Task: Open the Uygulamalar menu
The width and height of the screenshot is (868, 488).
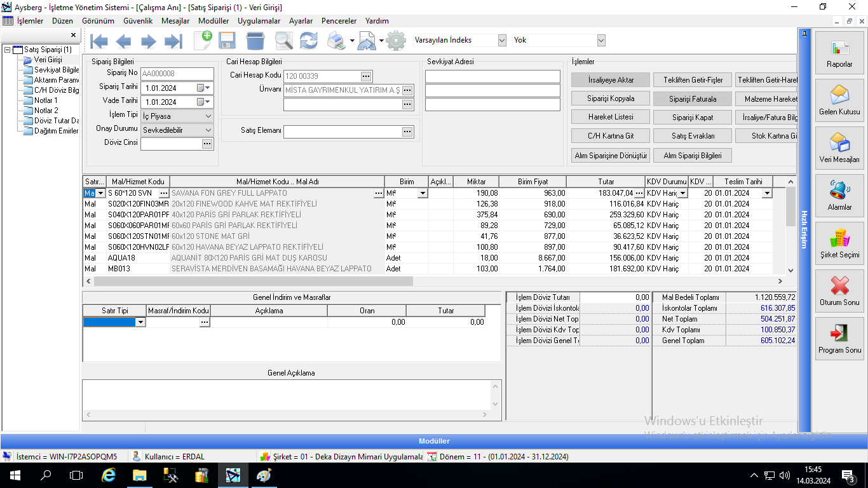Action: pyautogui.click(x=259, y=21)
